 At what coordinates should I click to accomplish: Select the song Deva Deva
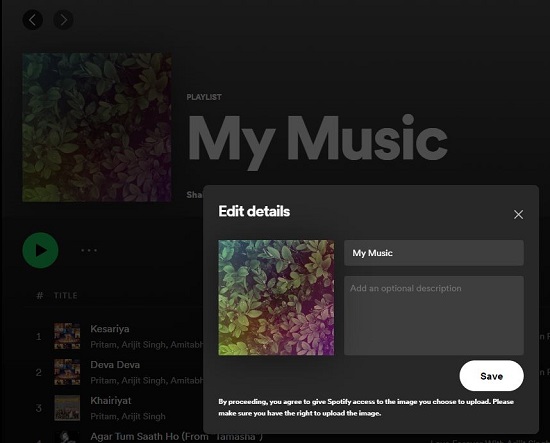tap(115, 365)
